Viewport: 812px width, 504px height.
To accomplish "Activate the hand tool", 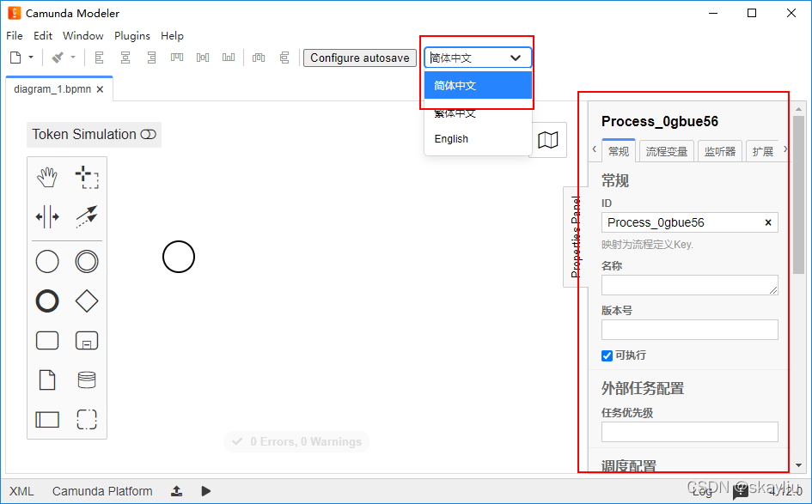I will tap(47, 177).
